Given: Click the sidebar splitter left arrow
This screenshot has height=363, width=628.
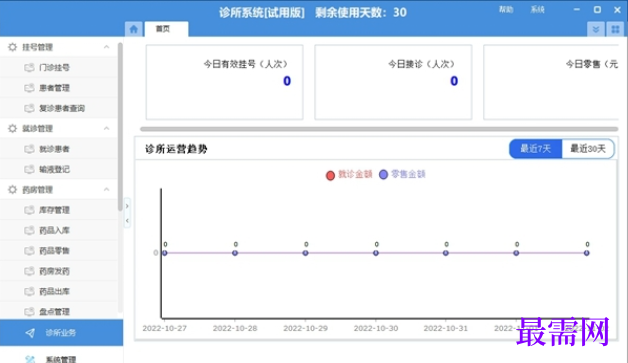Looking at the screenshot, I should coord(127,221).
